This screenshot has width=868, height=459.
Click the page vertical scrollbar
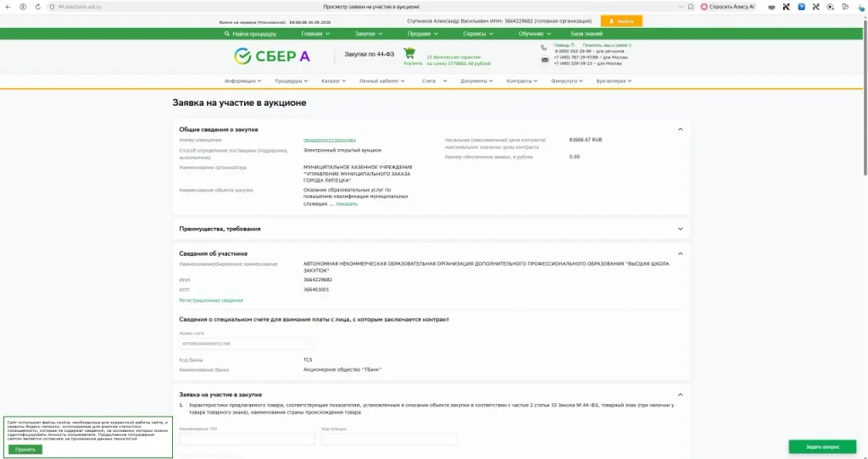[865, 97]
